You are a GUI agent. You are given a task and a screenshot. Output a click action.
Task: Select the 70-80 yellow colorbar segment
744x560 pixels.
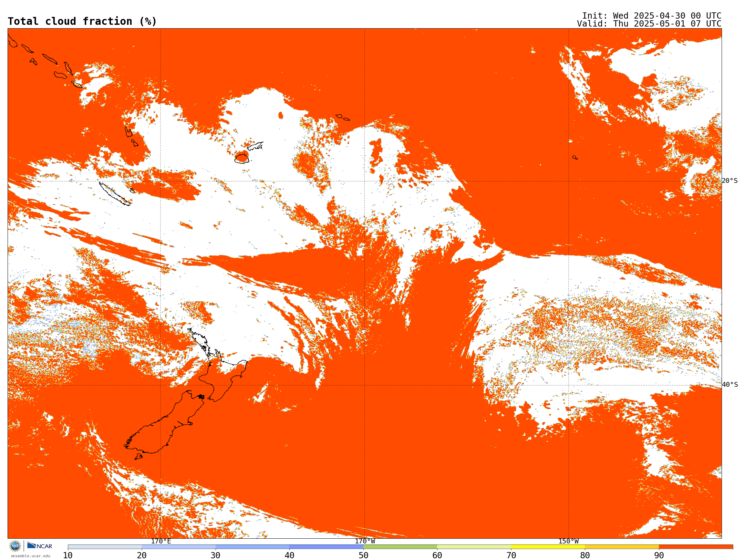pyautogui.click(x=548, y=547)
